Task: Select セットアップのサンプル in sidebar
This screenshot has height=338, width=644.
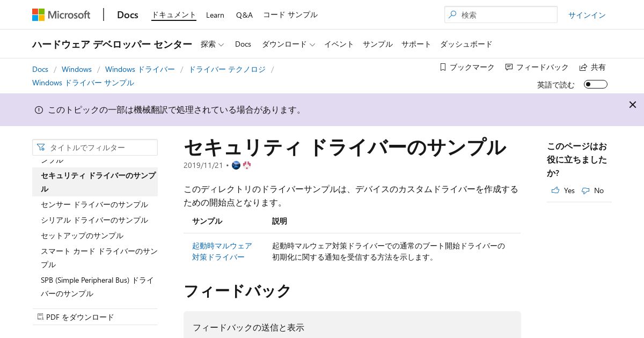Action: [x=82, y=236]
